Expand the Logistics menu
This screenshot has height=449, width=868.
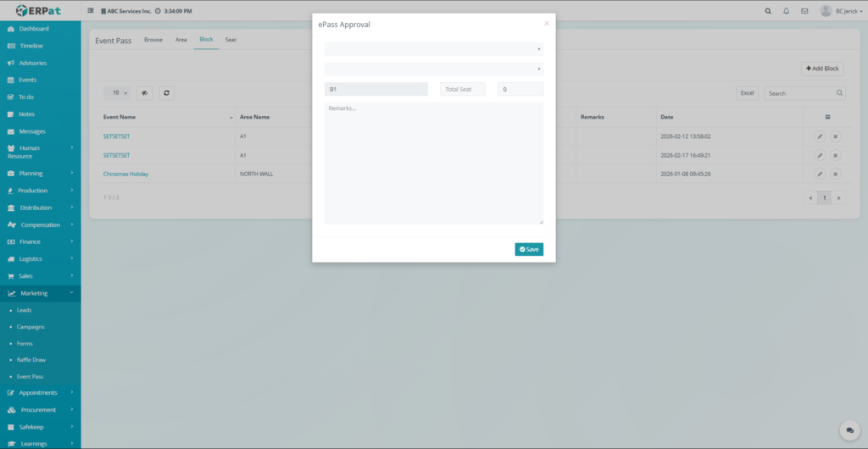click(40, 258)
